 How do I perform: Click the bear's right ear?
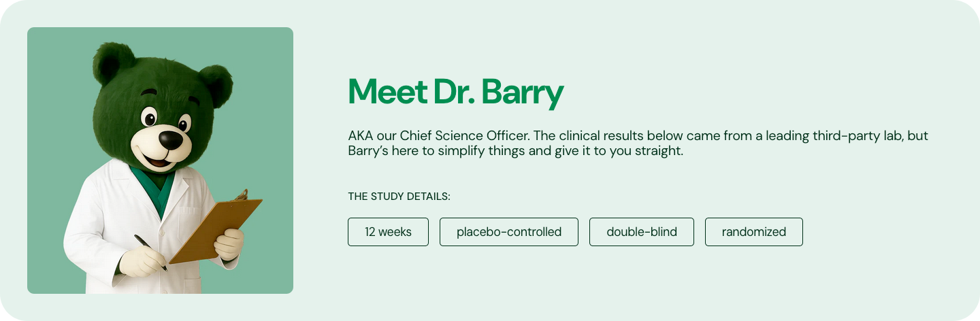217,84
